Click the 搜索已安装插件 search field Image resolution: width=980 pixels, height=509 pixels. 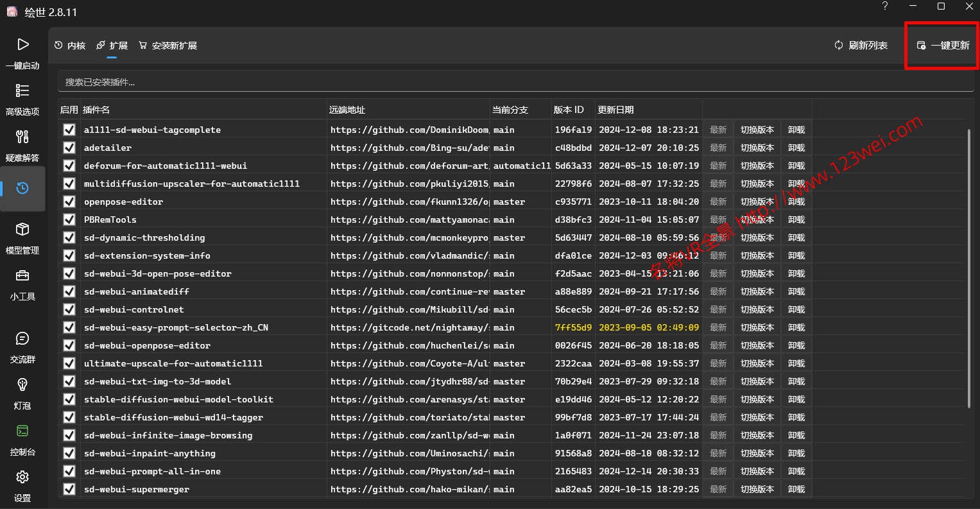(x=510, y=82)
